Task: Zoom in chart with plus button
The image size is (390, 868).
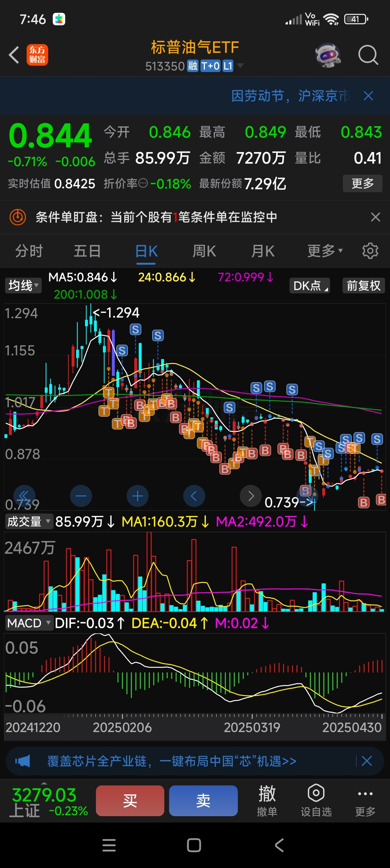Action: point(137,496)
